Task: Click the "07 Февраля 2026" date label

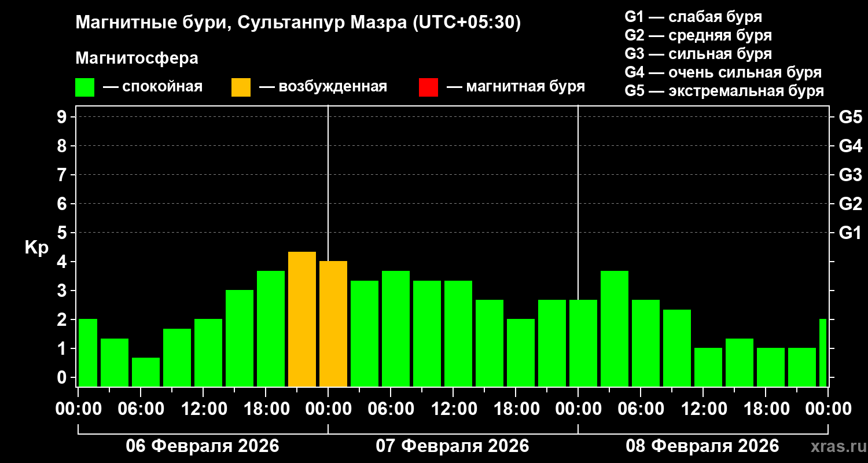Action: pos(453,446)
